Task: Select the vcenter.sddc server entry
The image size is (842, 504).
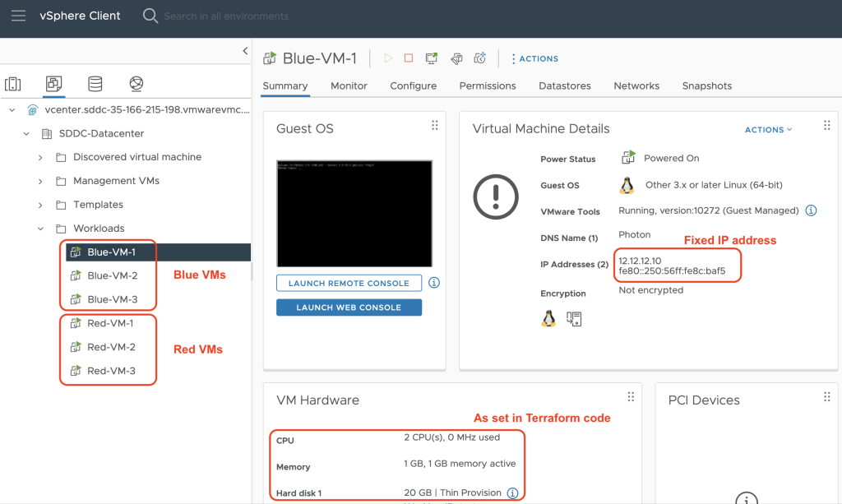Action: click(x=146, y=110)
